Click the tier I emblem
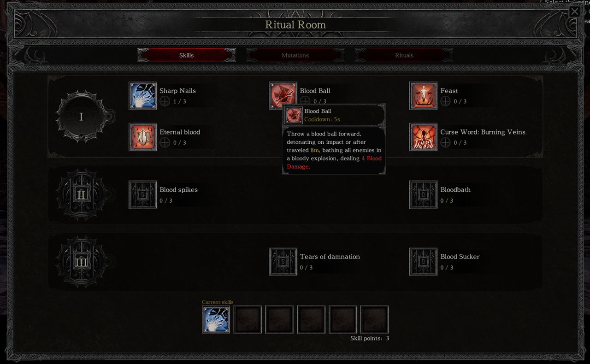 coord(82,117)
